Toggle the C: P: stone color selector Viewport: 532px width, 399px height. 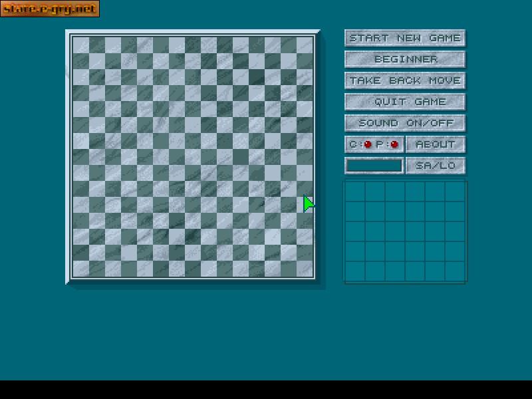(374, 144)
